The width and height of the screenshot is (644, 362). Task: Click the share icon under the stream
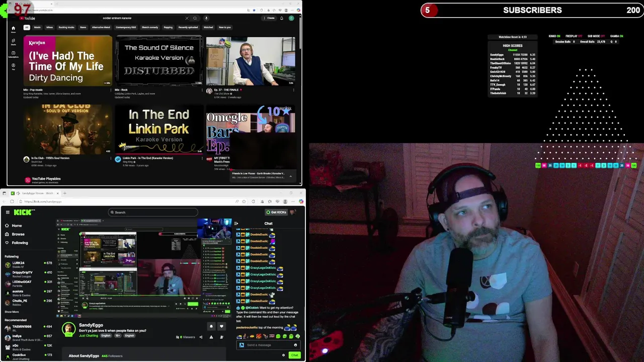pyautogui.click(x=201, y=337)
